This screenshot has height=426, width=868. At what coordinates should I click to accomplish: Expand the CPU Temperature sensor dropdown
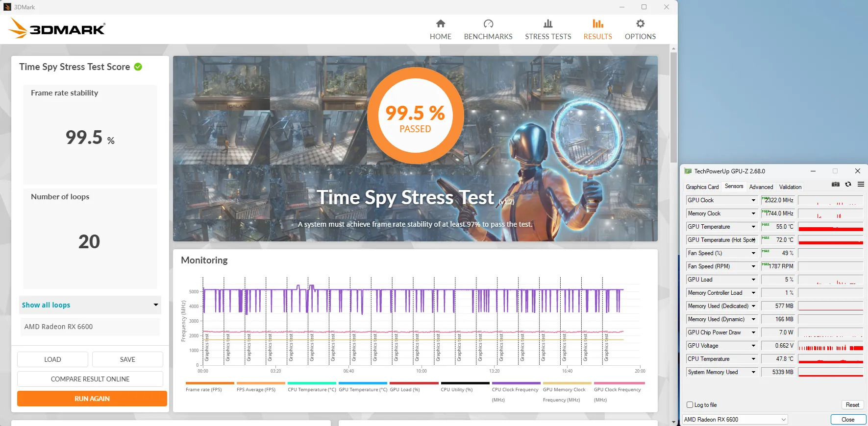tap(753, 359)
